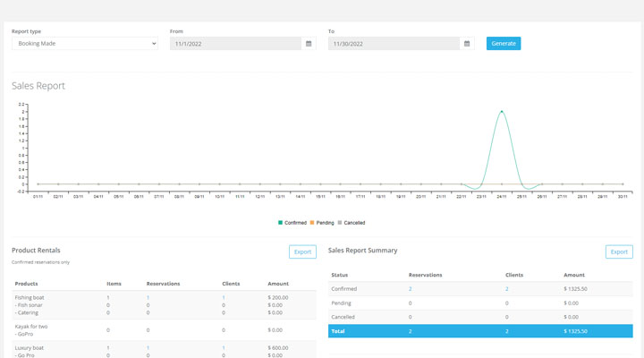Screen dimensions: 644x358
Task: Click the Sales Report heading
Action: (x=38, y=86)
